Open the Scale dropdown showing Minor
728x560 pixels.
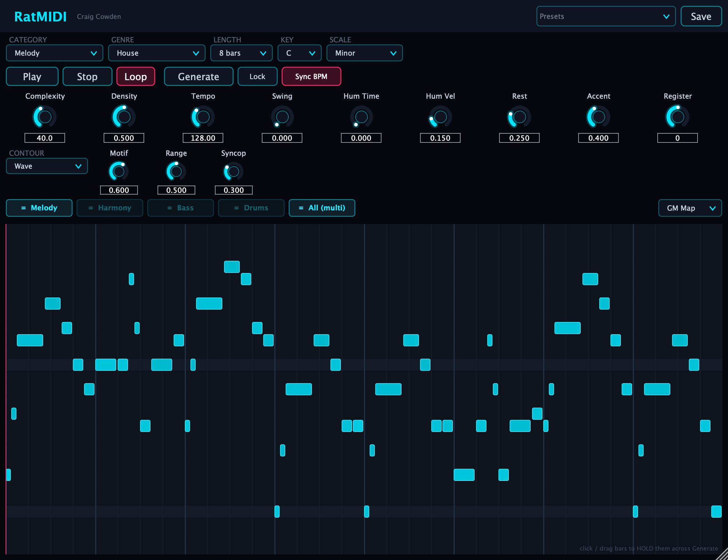point(365,53)
